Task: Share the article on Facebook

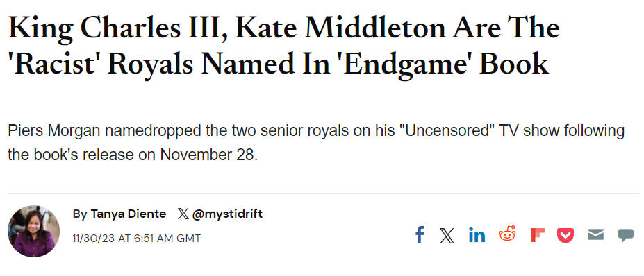Action: click(x=420, y=235)
